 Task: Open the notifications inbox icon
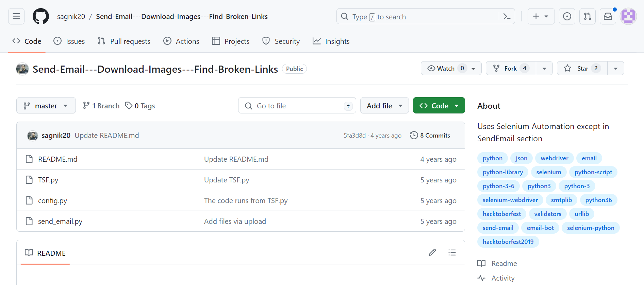tap(608, 16)
